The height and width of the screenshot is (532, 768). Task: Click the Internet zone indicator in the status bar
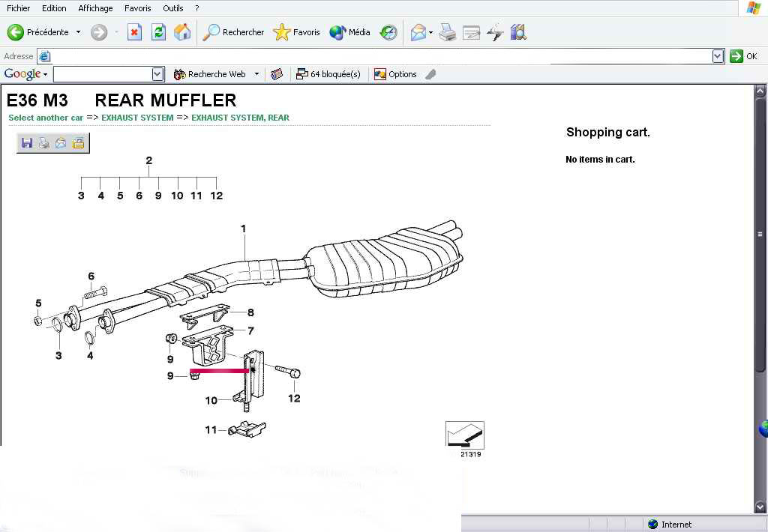point(670,525)
